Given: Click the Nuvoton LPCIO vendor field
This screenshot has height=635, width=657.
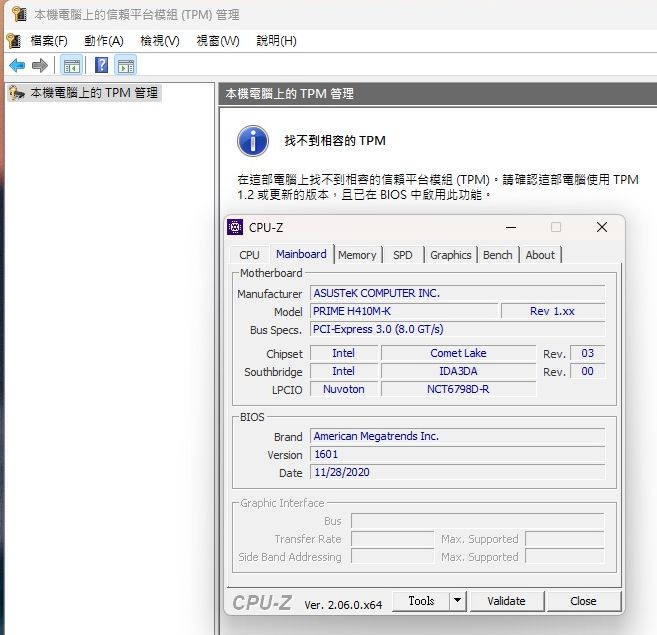Looking at the screenshot, I should 344,389.
